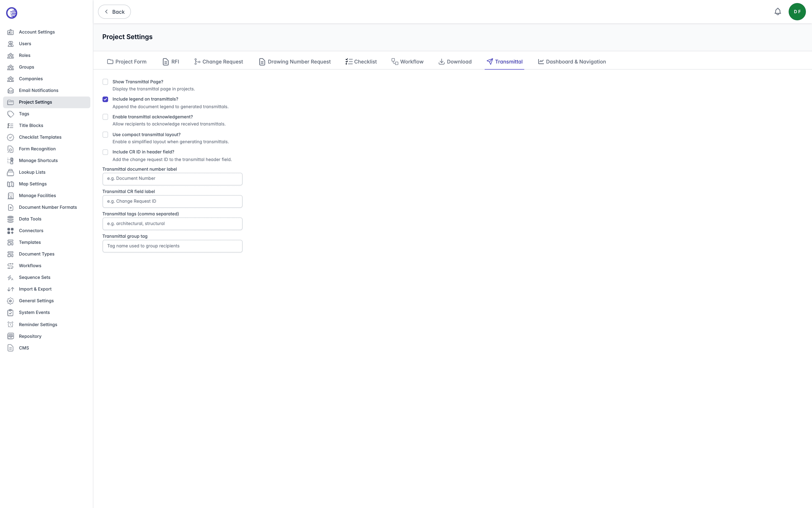Enable Show Transmittal Page checkbox
The image size is (812, 508).
coord(105,82)
